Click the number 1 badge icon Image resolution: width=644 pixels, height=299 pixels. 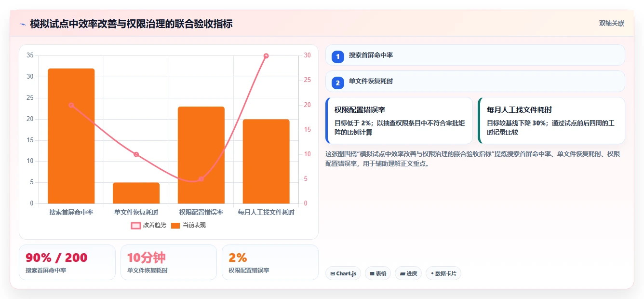[338, 56]
